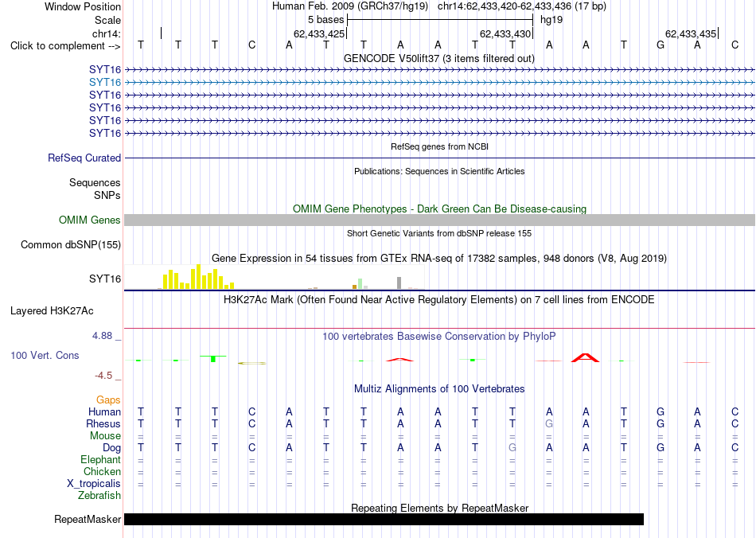This screenshot has height=538, width=756.
Task: Click the 62,433,425 ruler position
Action: tap(319, 33)
